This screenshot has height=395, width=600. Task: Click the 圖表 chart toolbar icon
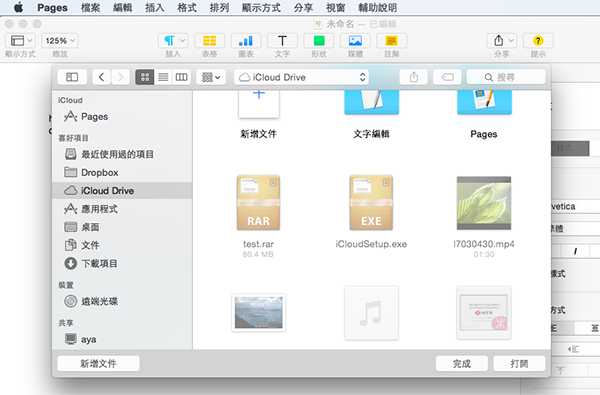click(246, 41)
